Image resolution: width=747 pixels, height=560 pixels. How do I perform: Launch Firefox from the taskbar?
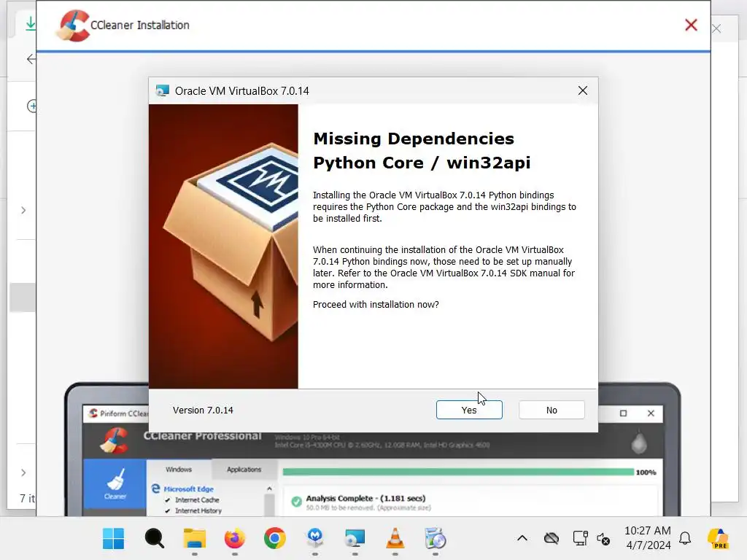234,539
